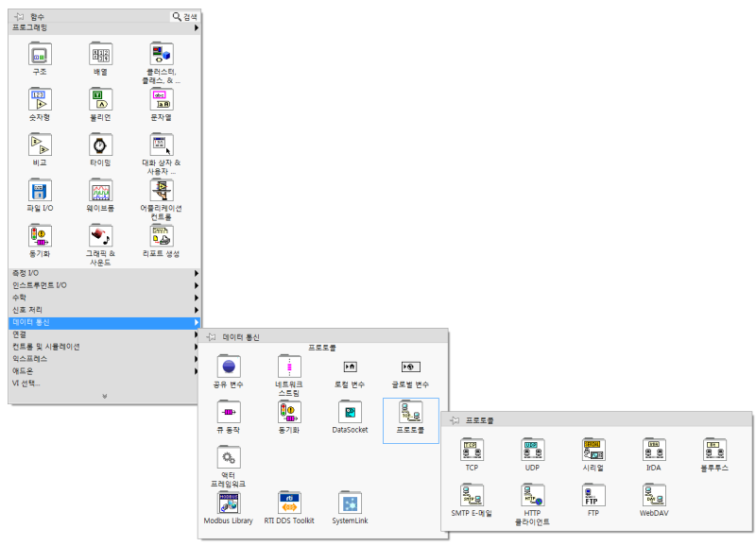Open the 연결 (Connectivity) category
This screenshot has height=546, width=756.
pyautogui.click(x=104, y=334)
